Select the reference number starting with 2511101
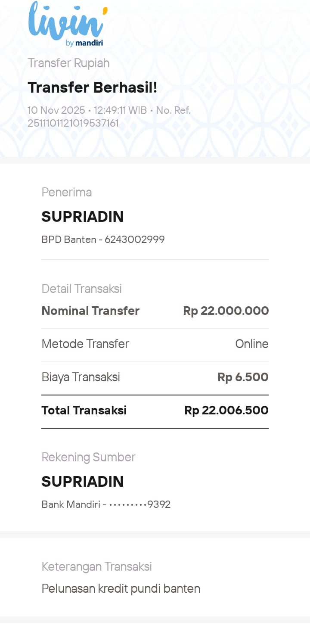This screenshot has width=310, height=644. pyautogui.click(x=73, y=123)
